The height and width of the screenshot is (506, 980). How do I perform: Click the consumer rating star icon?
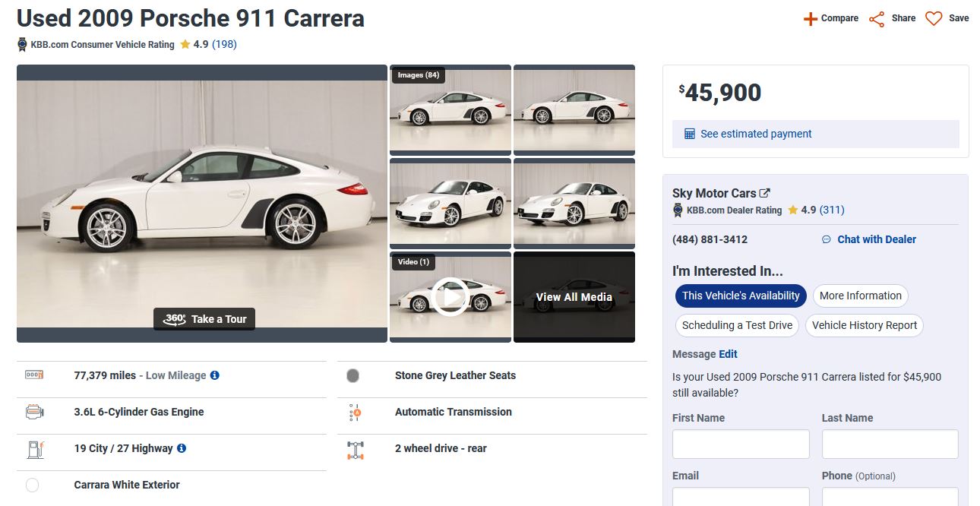(x=185, y=44)
